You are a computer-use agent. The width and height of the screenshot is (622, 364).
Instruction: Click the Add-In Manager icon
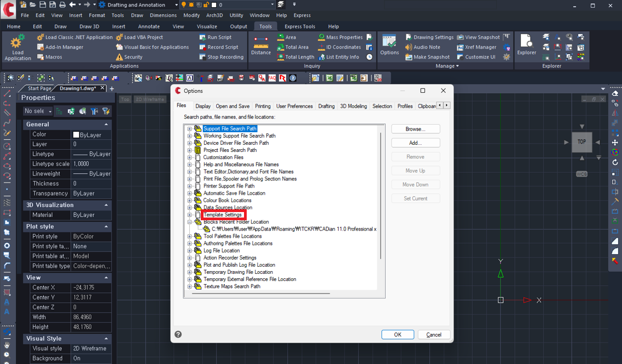40,47
